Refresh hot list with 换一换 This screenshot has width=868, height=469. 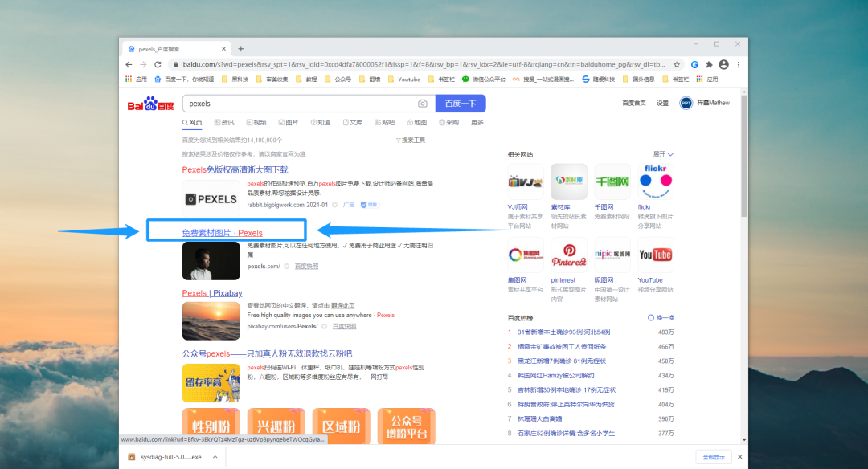pos(661,318)
